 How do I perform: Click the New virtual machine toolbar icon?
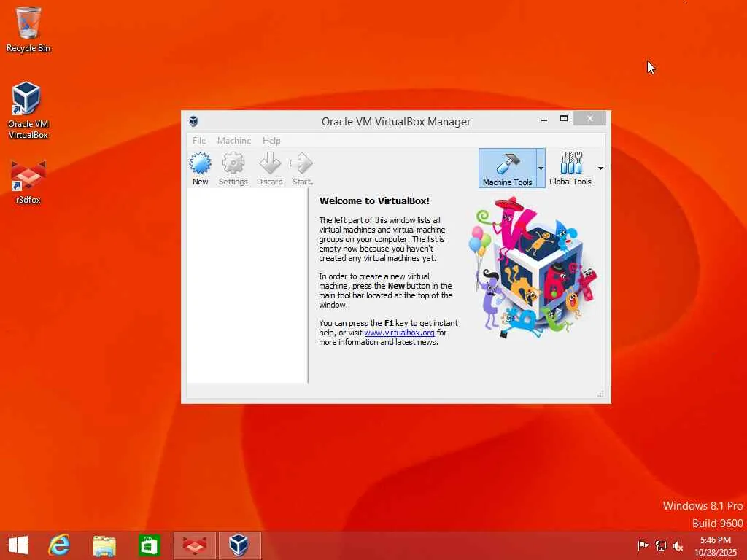coord(200,168)
